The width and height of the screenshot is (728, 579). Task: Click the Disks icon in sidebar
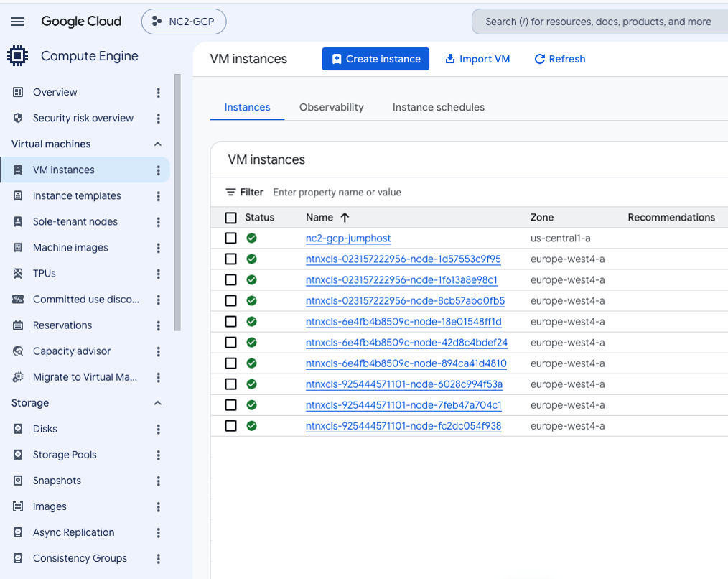coord(18,428)
